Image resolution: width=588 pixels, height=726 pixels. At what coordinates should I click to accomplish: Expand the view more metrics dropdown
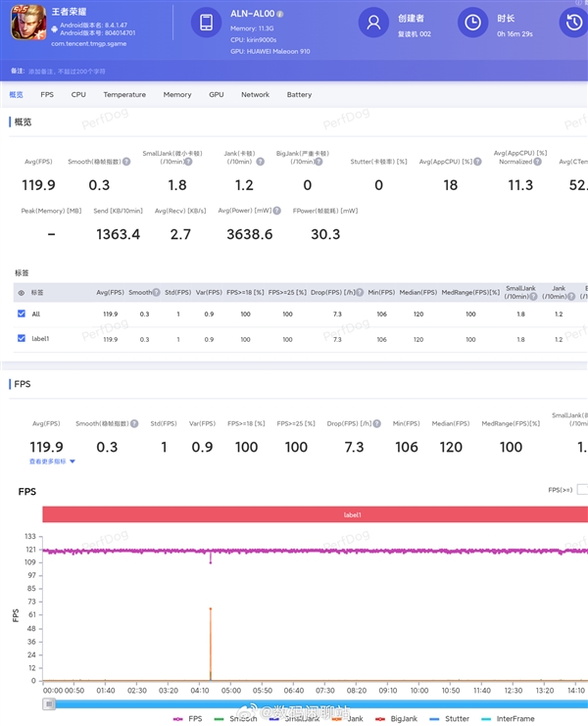(x=52, y=460)
